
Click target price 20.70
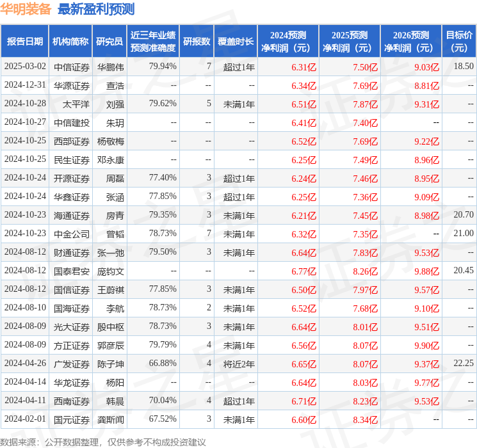(x=464, y=215)
